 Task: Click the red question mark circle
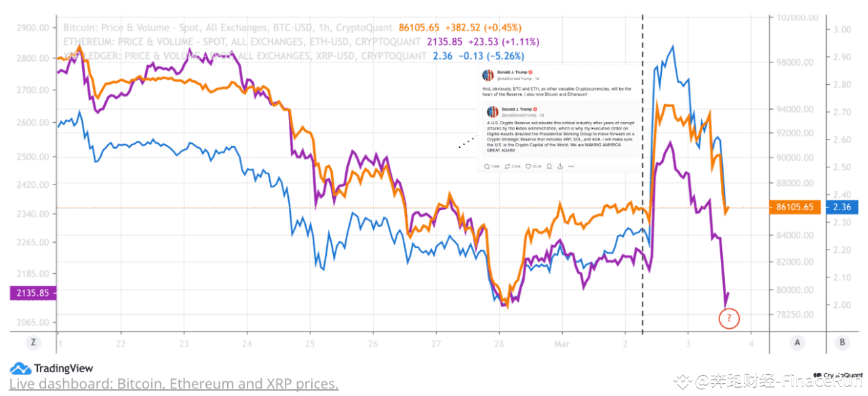(729, 317)
